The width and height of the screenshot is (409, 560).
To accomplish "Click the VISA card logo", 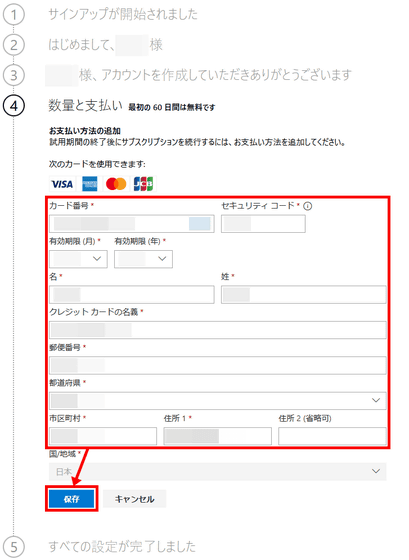I will (x=62, y=184).
